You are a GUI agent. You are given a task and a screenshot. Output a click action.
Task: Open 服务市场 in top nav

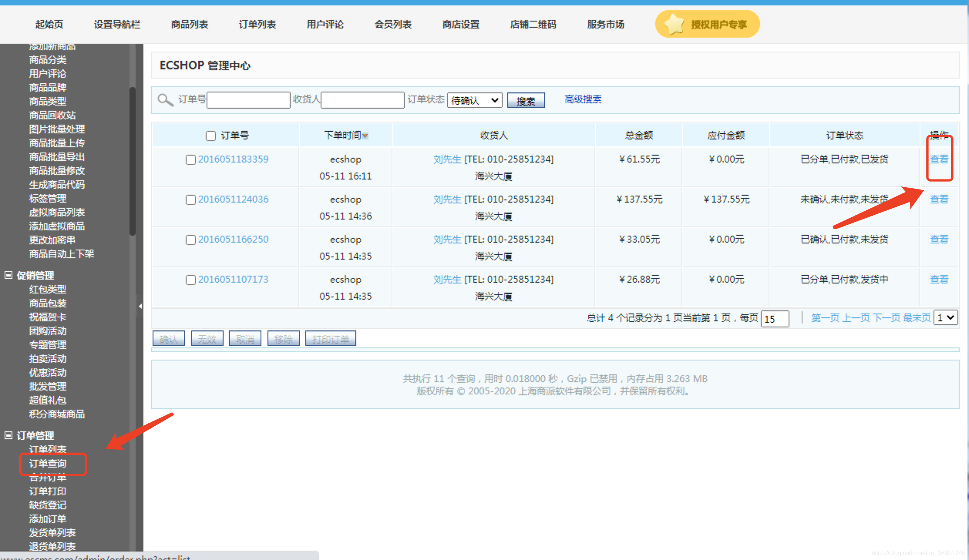click(606, 24)
